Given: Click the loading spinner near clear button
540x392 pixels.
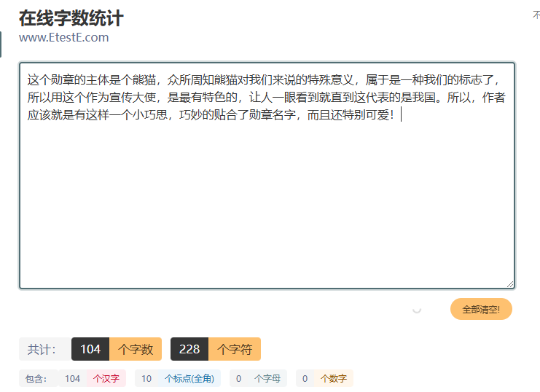Looking at the screenshot, I should [x=417, y=309].
